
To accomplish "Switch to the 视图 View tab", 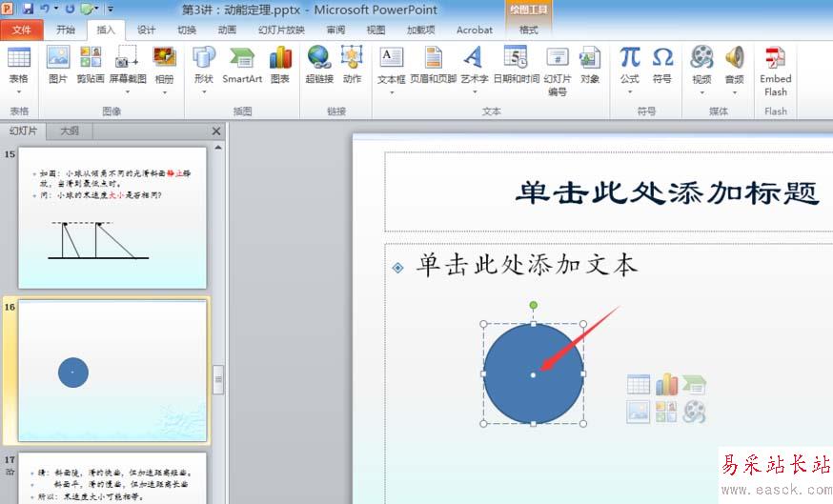I will tap(376, 30).
